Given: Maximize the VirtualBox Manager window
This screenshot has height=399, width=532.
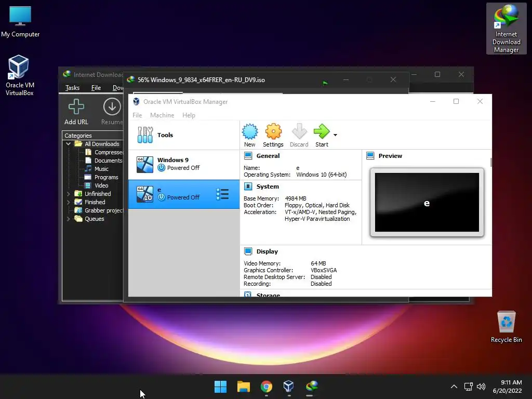Looking at the screenshot, I should pyautogui.click(x=456, y=101).
